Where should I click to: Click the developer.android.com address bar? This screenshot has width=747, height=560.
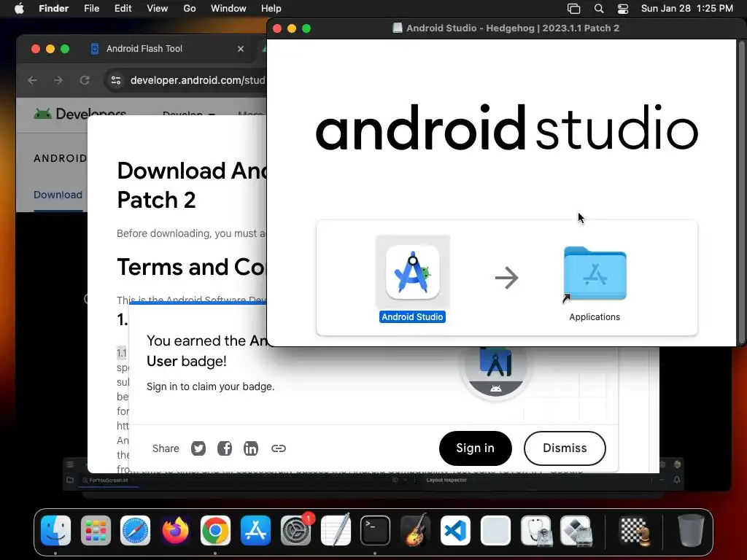[x=197, y=80]
